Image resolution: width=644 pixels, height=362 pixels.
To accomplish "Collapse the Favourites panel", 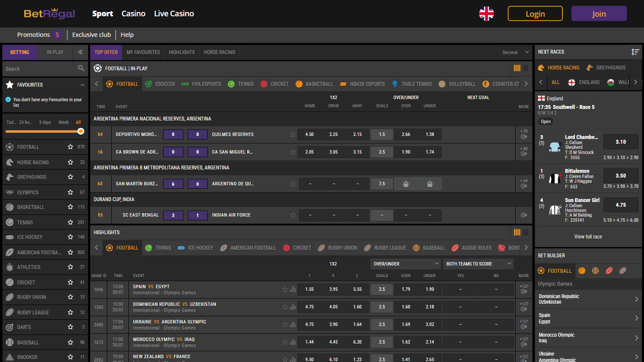I will tap(82, 85).
